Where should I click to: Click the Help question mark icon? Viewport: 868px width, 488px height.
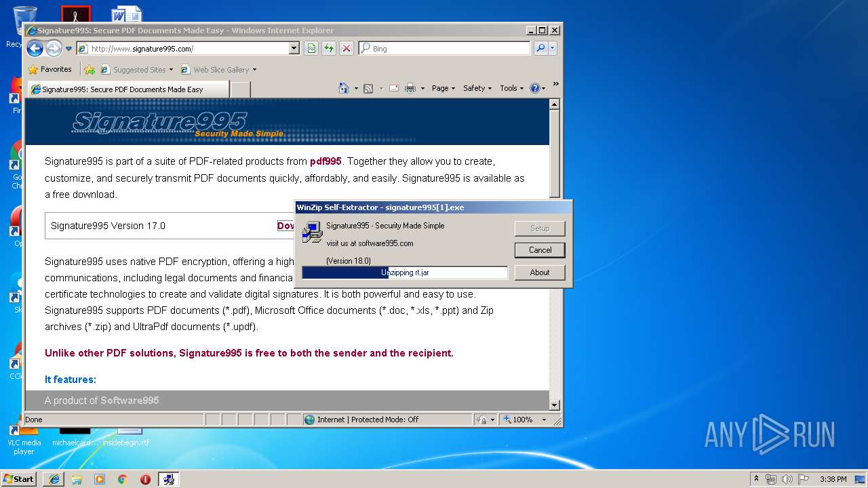pos(534,88)
